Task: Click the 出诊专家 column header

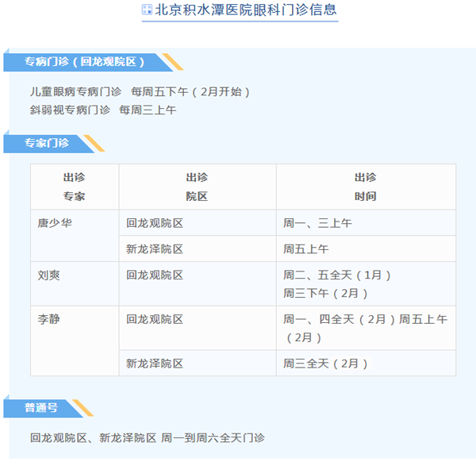Action: [75, 187]
